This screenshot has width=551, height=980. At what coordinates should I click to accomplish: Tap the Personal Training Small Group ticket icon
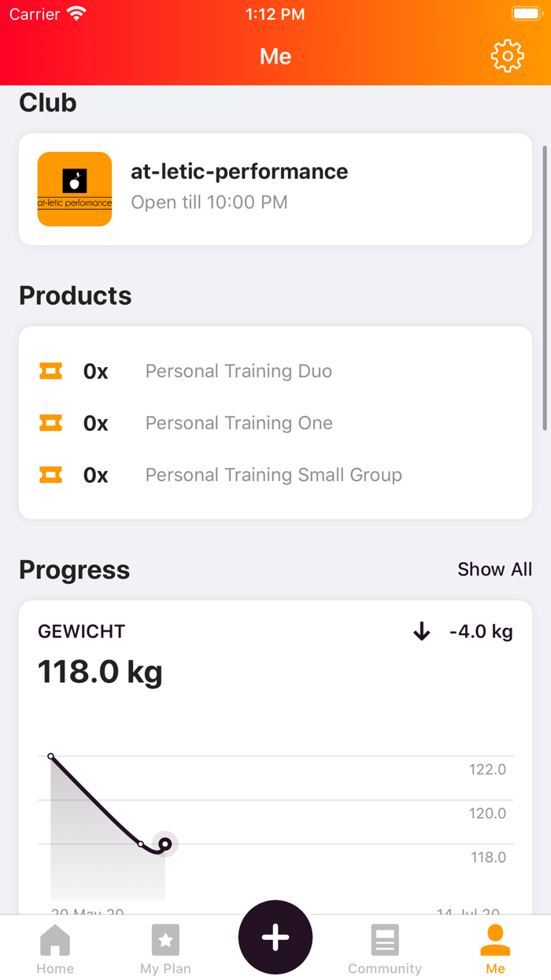click(x=50, y=475)
